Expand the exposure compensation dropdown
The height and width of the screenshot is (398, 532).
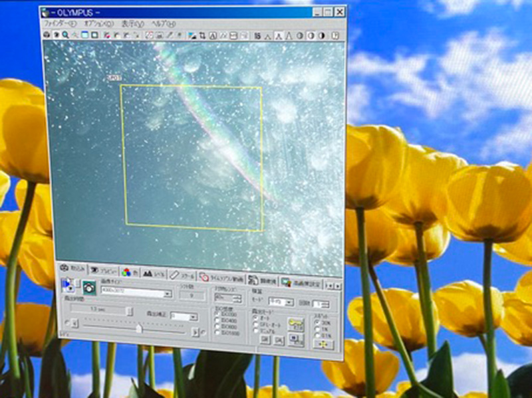pyautogui.click(x=194, y=316)
